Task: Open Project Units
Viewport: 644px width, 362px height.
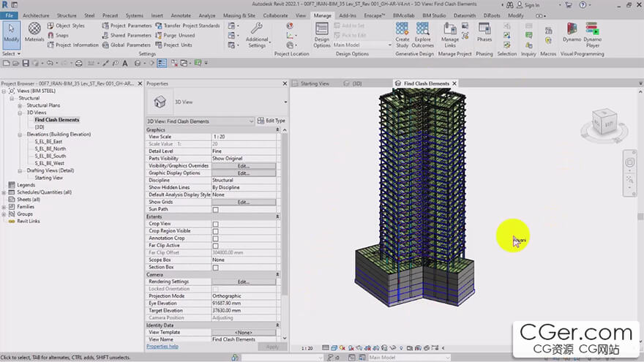Action: point(173,45)
